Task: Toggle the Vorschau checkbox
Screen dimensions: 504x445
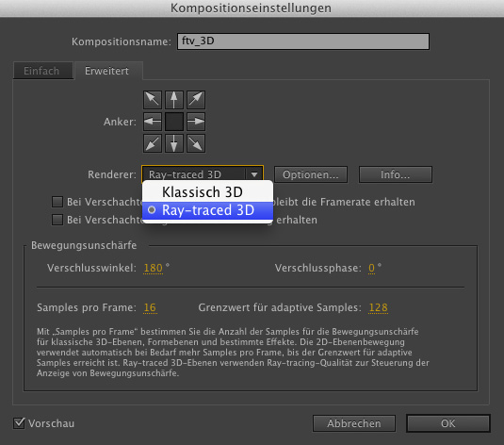Action: pyautogui.click(x=19, y=423)
